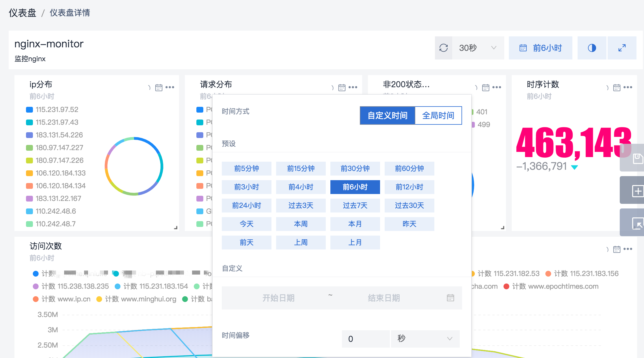The width and height of the screenshot is (644, 358).
Task: Open the calendar icon in 访问次数 panel
Action: [617, 249]
